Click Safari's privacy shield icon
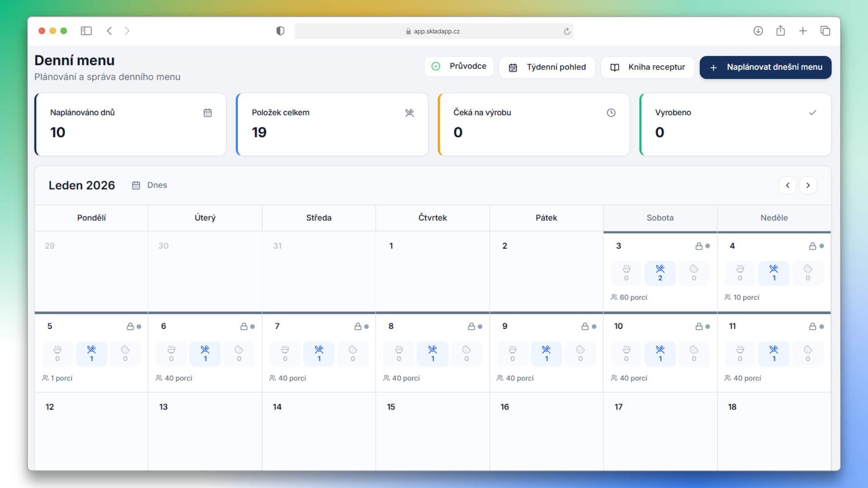Screen dimensions: 868x488 click(280, 31)
